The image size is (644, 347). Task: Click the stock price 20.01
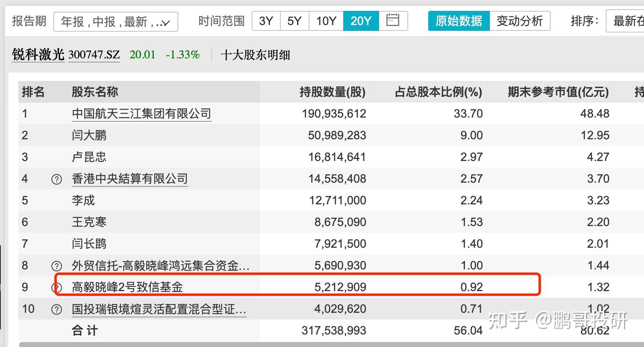tap(142, 55)
